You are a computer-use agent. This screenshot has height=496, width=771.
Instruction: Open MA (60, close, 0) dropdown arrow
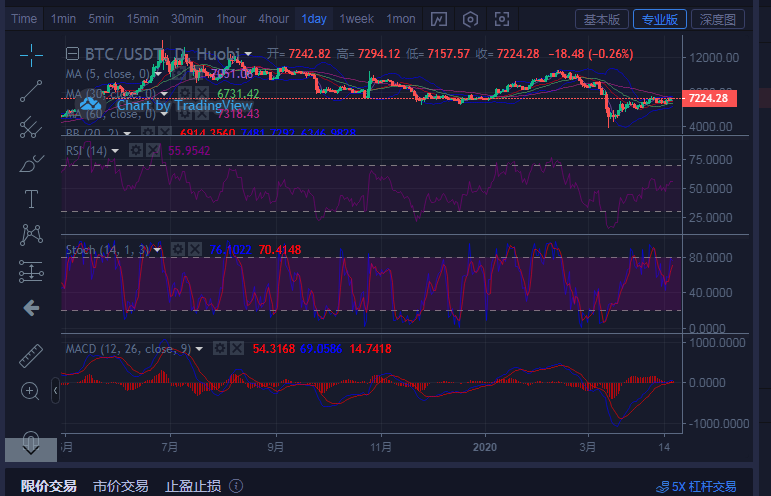[164, 114]
